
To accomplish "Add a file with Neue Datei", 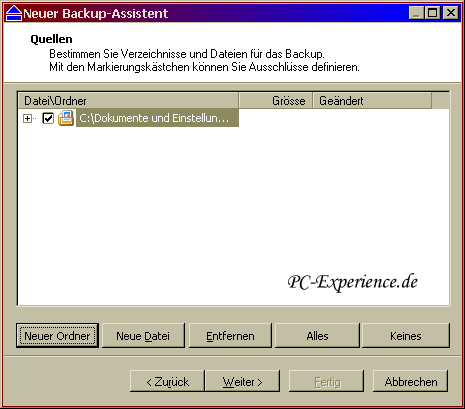I will [143, 335].
